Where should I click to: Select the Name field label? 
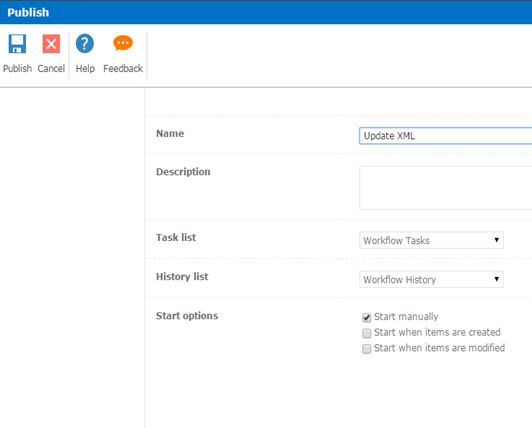170,133
